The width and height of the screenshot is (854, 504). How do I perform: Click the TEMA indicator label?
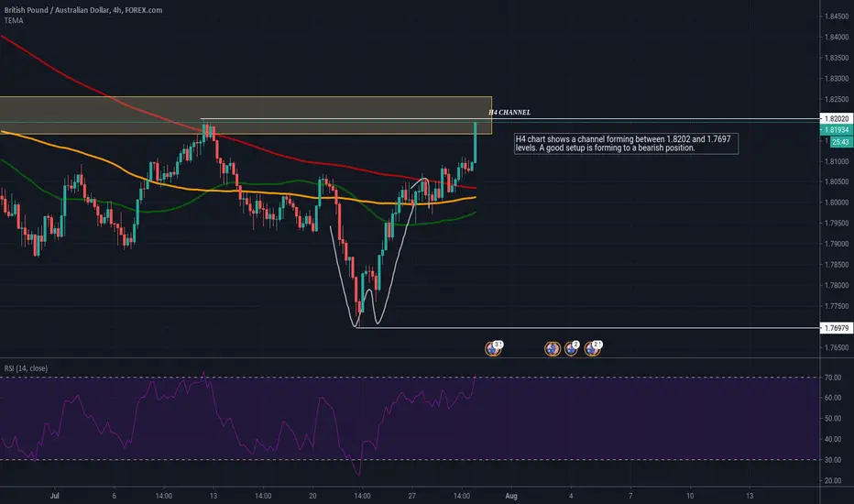[14, 21]
